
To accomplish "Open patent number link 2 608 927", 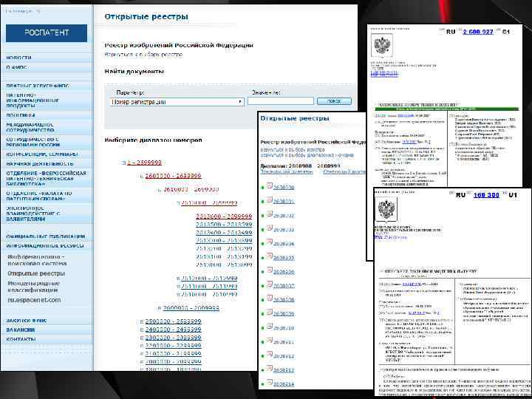I will (x=478, y=32).
